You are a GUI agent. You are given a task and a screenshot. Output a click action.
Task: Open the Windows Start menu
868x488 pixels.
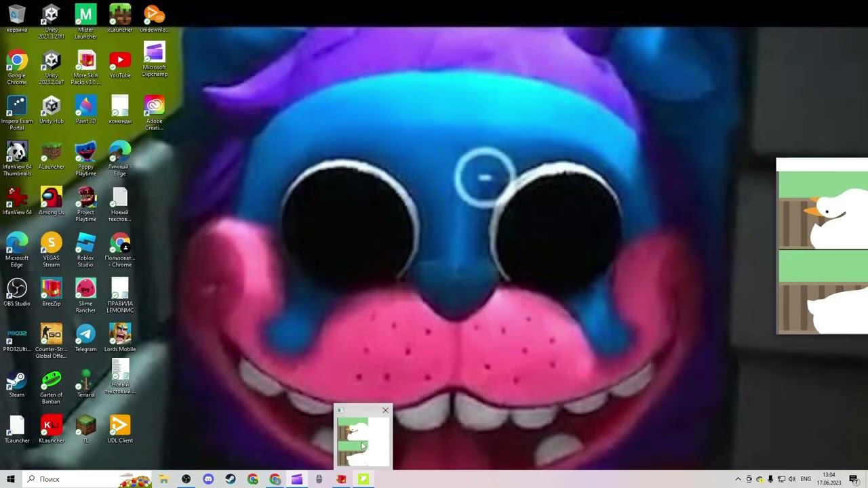tap(11, 479)
